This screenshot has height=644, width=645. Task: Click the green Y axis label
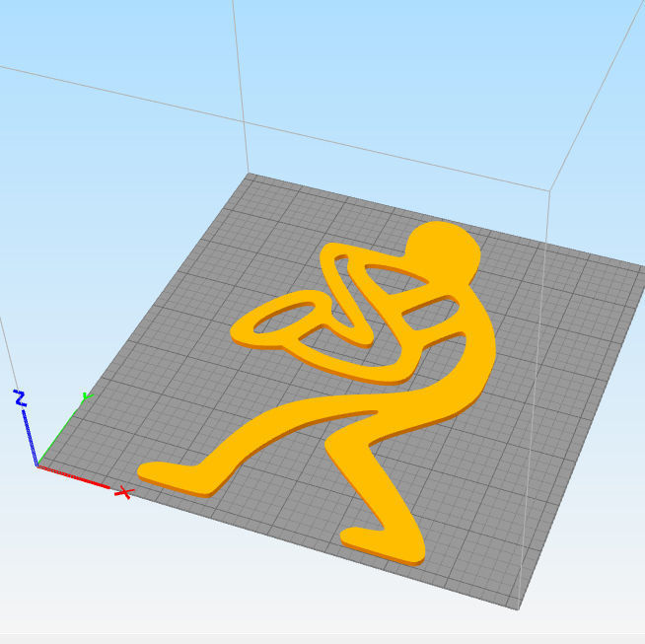[87, 396]
